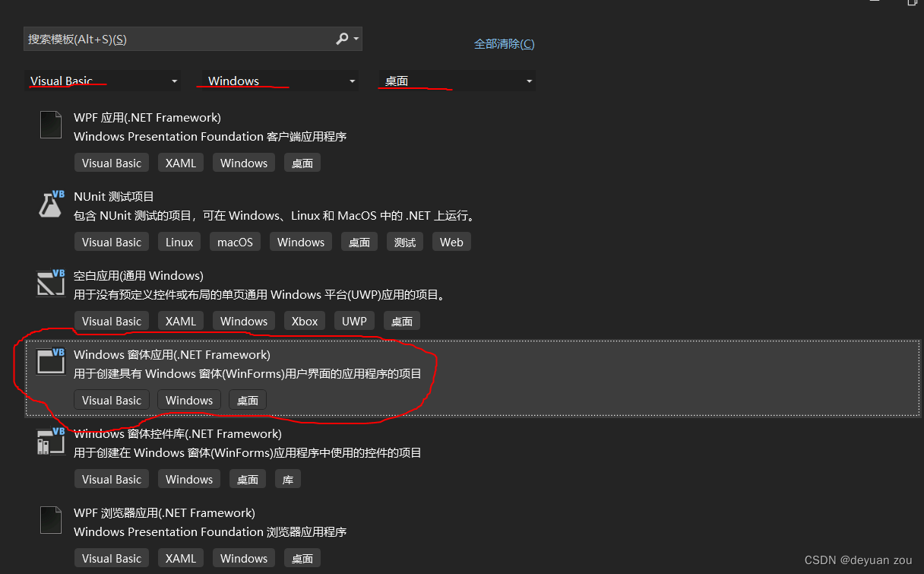This screenshot has height=574, width=924.
Task: Click the NUnit 测试项目 VB template icon
Action: [x=50, y=204]
